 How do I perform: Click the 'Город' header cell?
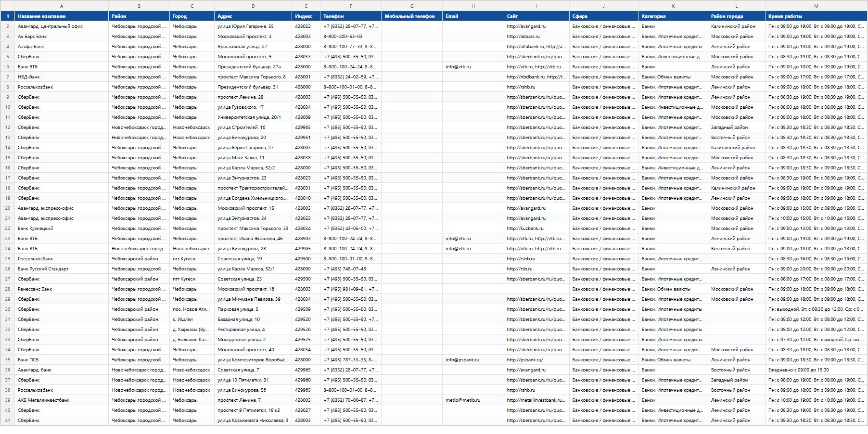coord(192,16)
